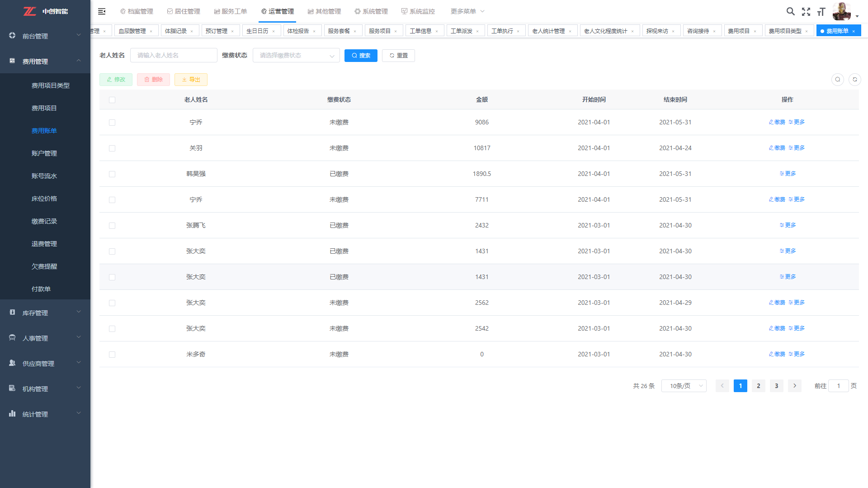The image size is (868, 488).
Task: Close the 费用项目类型 tab
Action: click(x=807, y=31)
